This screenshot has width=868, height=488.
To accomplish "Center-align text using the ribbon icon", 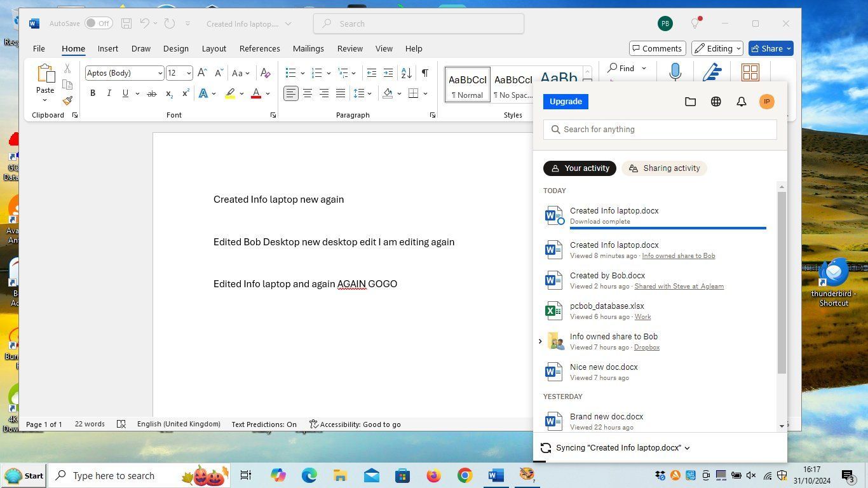I will click(x=308, y=93).
